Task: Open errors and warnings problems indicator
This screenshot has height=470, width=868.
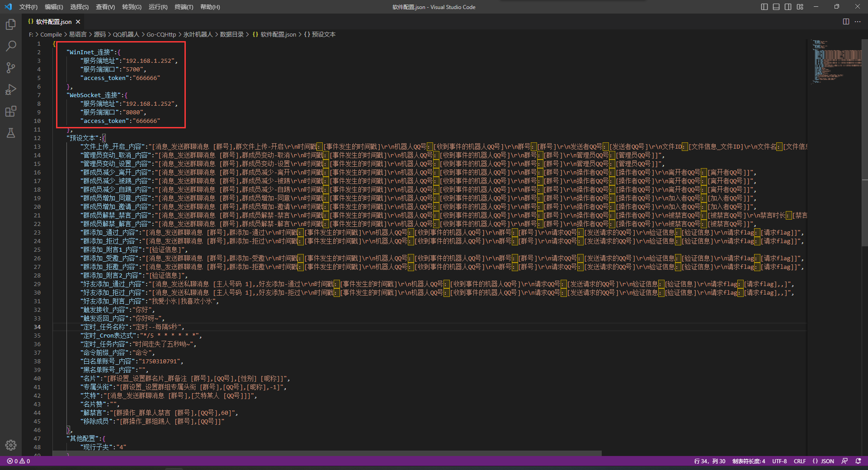Action: [19, 461]
